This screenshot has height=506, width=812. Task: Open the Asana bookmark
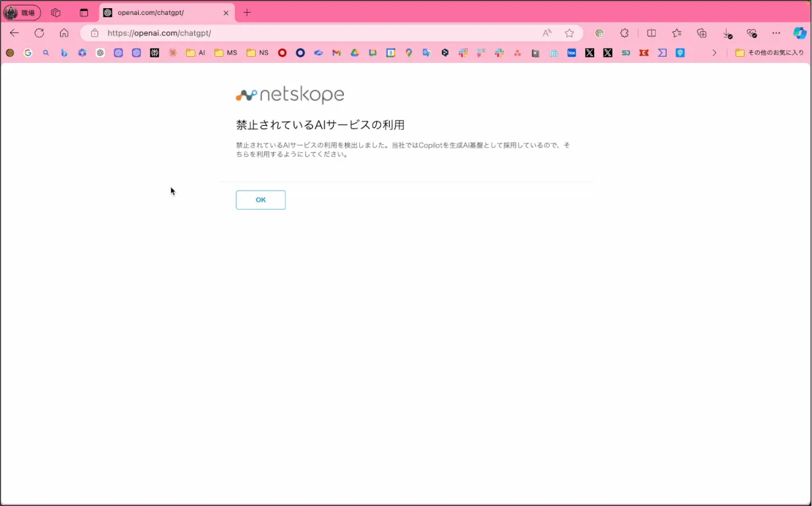(517, 53)
